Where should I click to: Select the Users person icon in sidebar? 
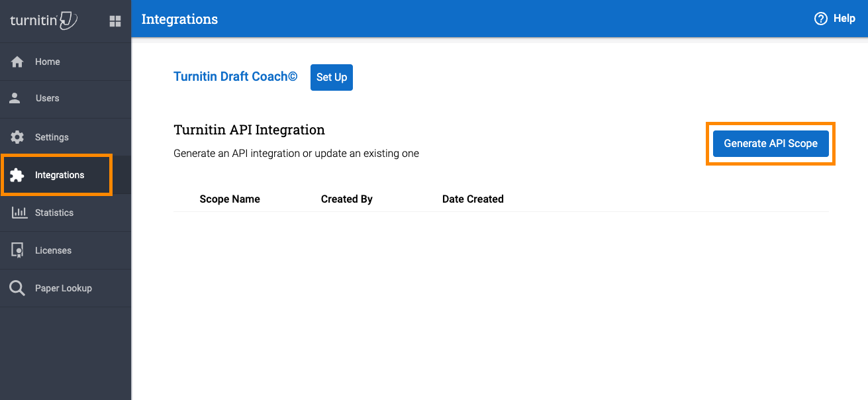pyautogui.click(x=15, y=98)
